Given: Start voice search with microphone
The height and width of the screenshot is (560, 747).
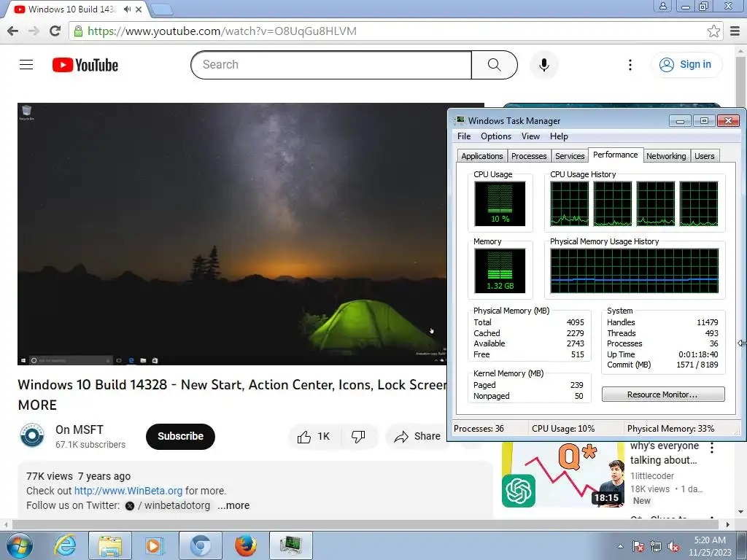Looking at the screenshot, I should 543,65.
